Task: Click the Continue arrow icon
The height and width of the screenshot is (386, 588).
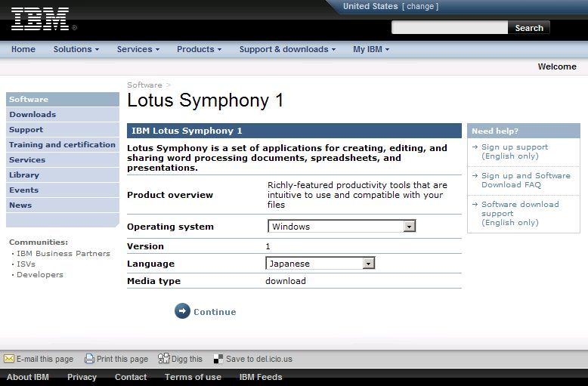Action: click(182, 311)
